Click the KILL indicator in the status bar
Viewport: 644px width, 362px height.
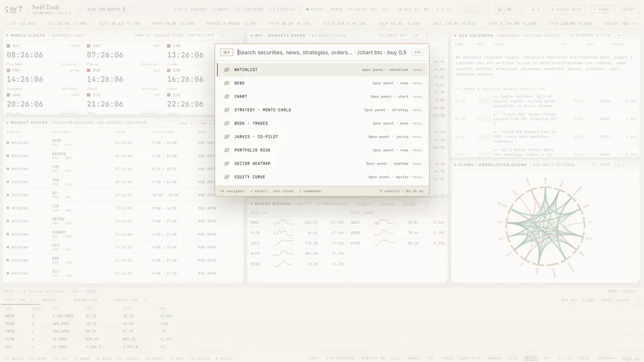396,358
